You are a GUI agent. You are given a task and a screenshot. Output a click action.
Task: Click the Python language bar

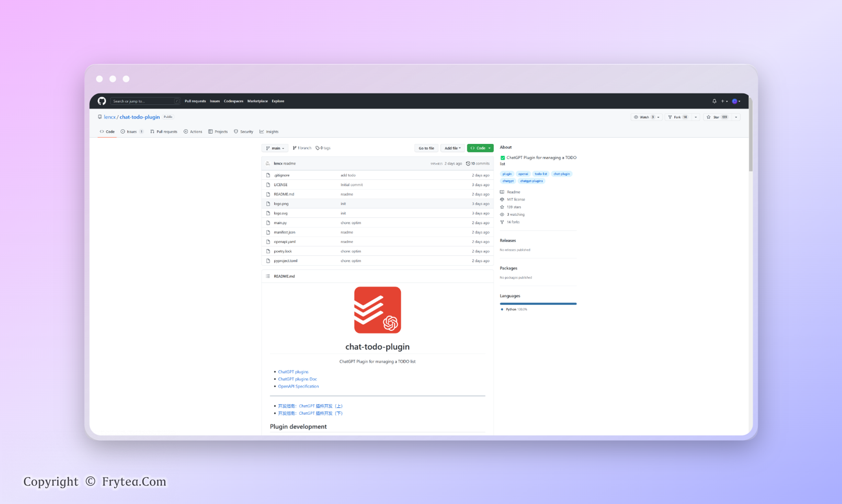pos(538,303)
